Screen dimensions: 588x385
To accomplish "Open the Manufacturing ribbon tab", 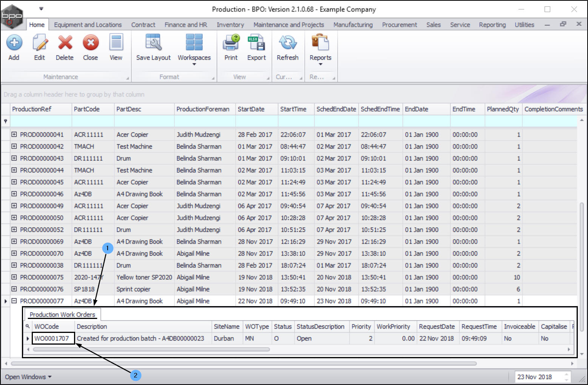I will [353, 25].
